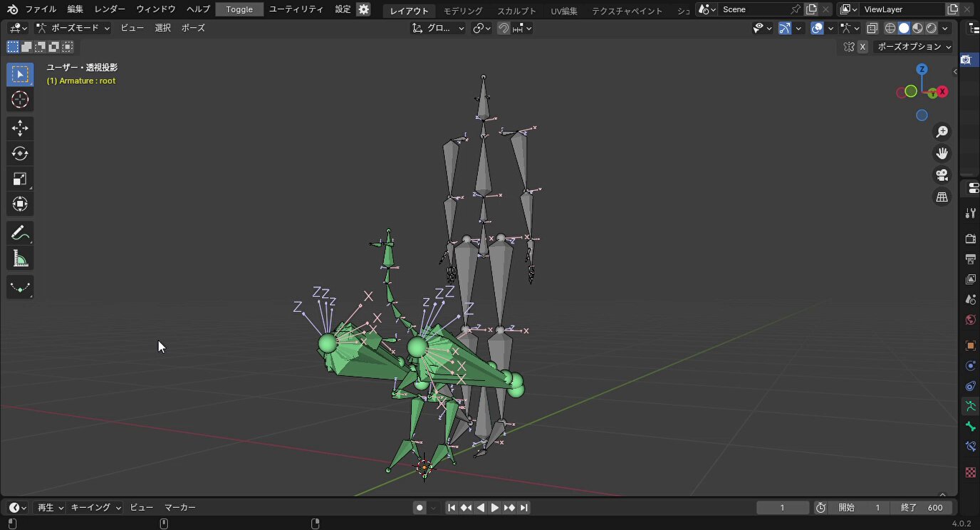
Task: Open the View Layer properties tab
Action: pyautogui.click(x=970, y=279)
